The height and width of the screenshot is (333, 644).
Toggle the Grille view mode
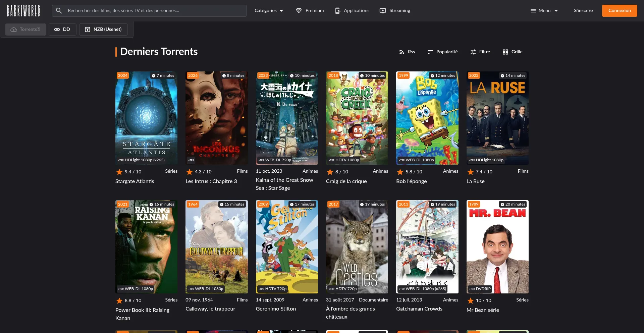coord(513,52)
